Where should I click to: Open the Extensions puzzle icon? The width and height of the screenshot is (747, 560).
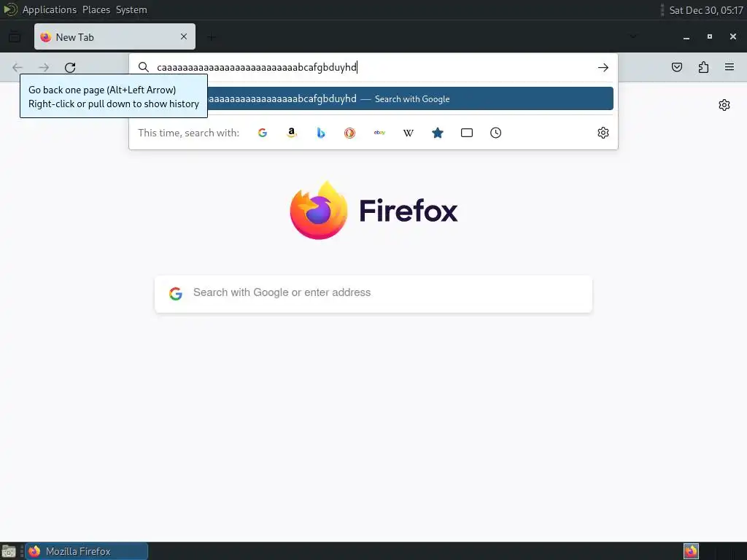coord(703,67)
